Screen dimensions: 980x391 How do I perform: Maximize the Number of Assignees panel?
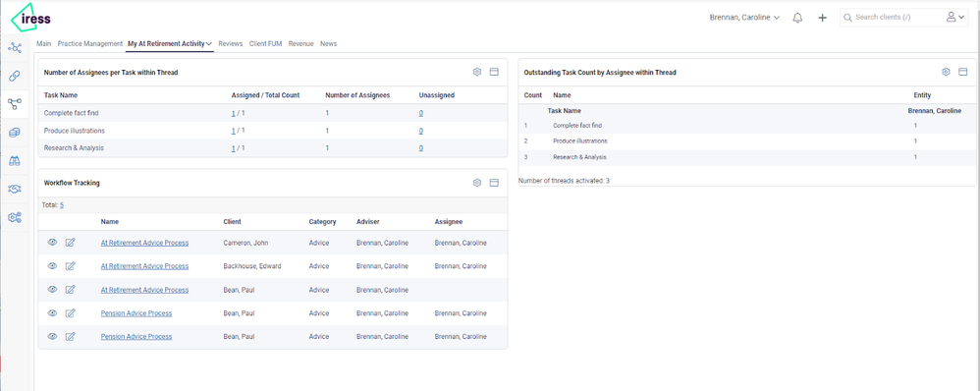coord(494,72)
